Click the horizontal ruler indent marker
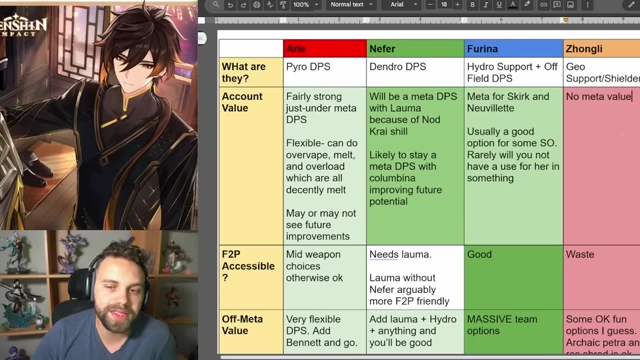640x360 pixels. click(x=565, y=20)
